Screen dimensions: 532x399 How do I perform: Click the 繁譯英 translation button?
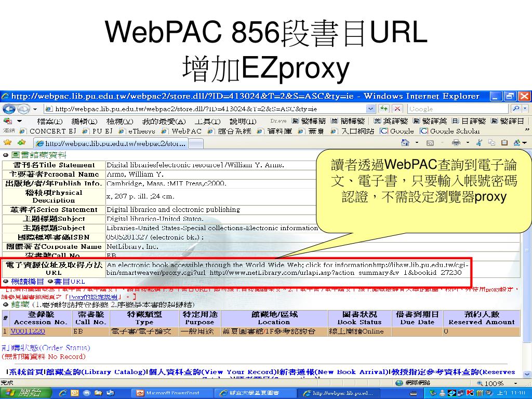[x=430, y=121]
